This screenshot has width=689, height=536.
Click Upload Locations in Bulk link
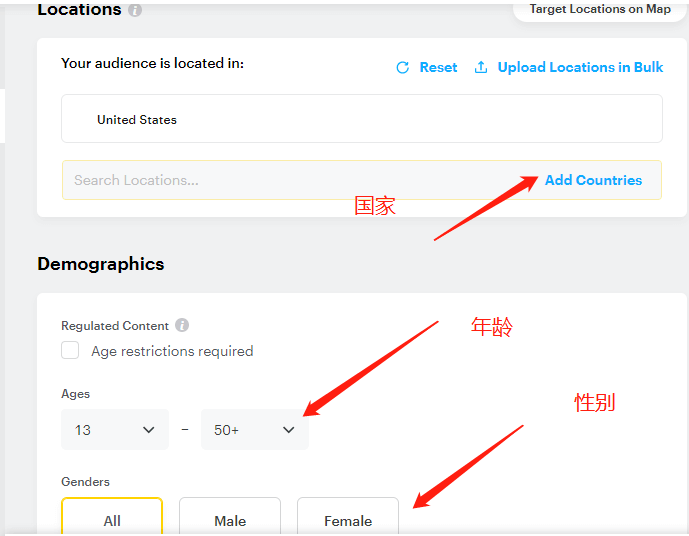point(580,67)
